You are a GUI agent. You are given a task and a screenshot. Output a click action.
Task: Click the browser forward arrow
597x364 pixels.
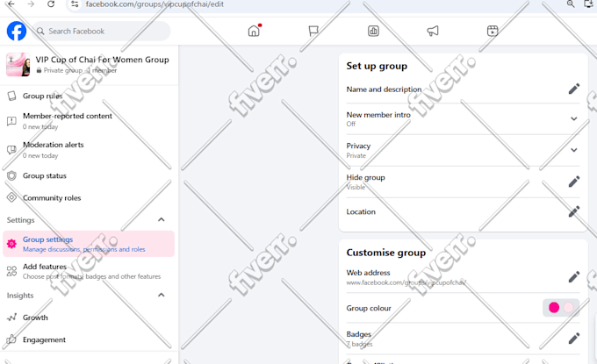(x=32, y=4)
